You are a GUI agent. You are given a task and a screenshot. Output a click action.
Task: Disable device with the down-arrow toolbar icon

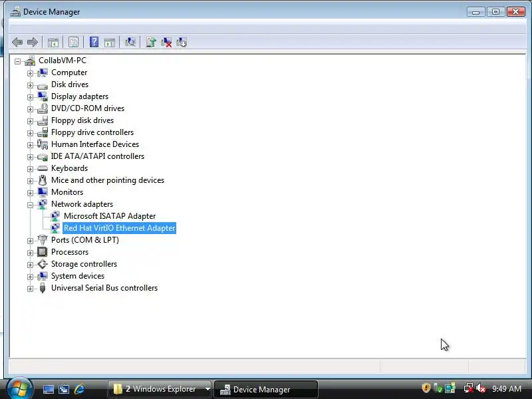pyautogui.click(x=182, y=42)
